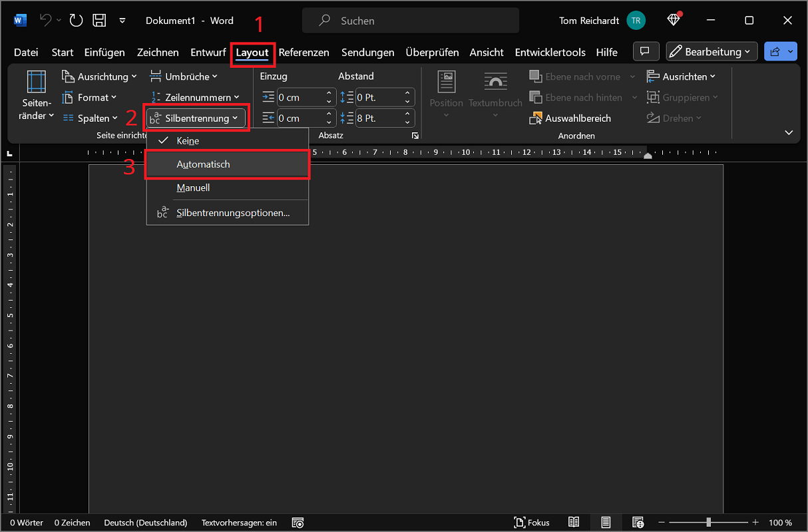Open the Ausrichtung orientation dropdown
This screenshot has width=808, height=532.
point(99,76)
